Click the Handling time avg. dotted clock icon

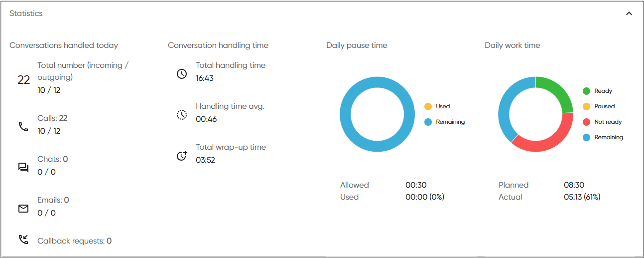pyautogui.click(x=182, y=115)
